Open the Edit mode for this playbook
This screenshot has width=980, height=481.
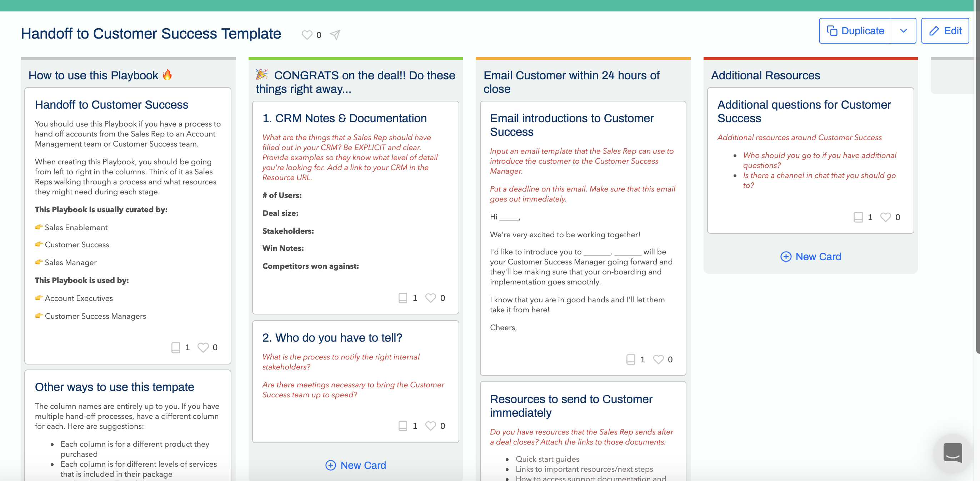(x=945, y=31)
